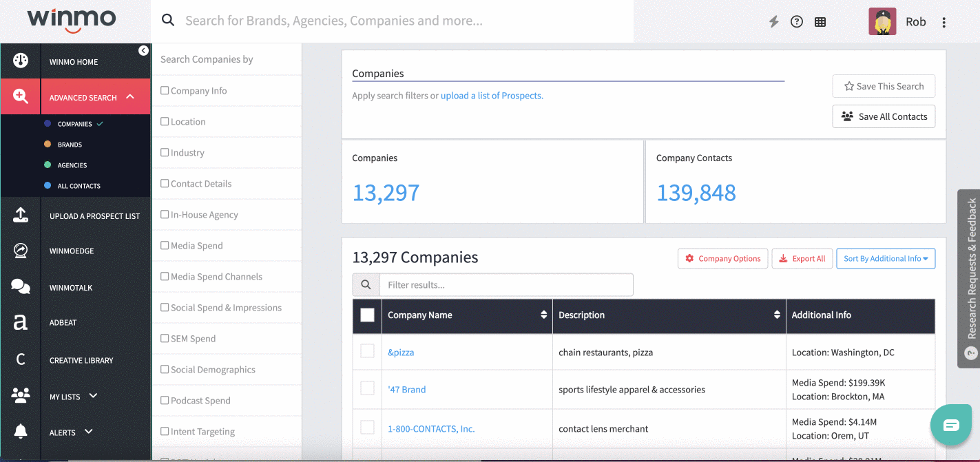Toggle the Media Spend Channels checkbox

coord(165,276)
